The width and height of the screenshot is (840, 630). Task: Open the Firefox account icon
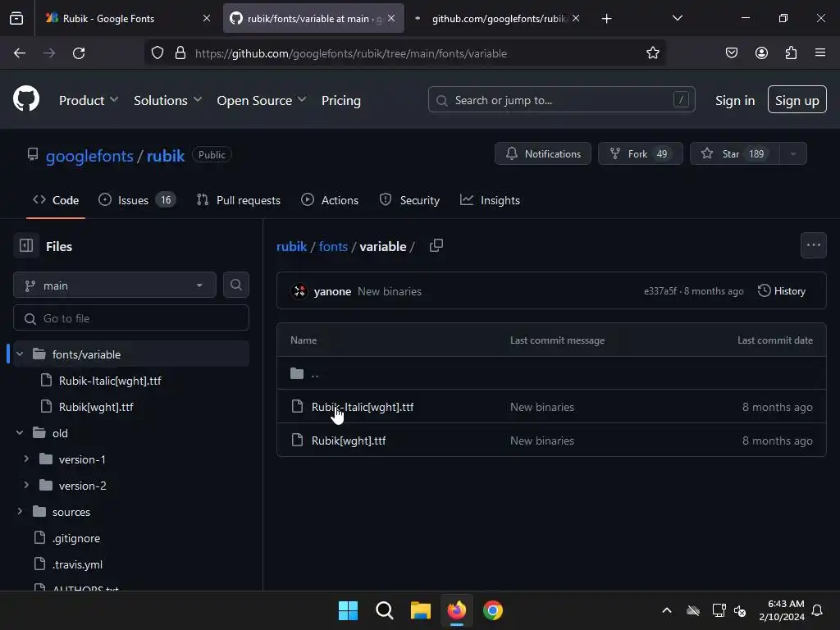tap(761, 52)
